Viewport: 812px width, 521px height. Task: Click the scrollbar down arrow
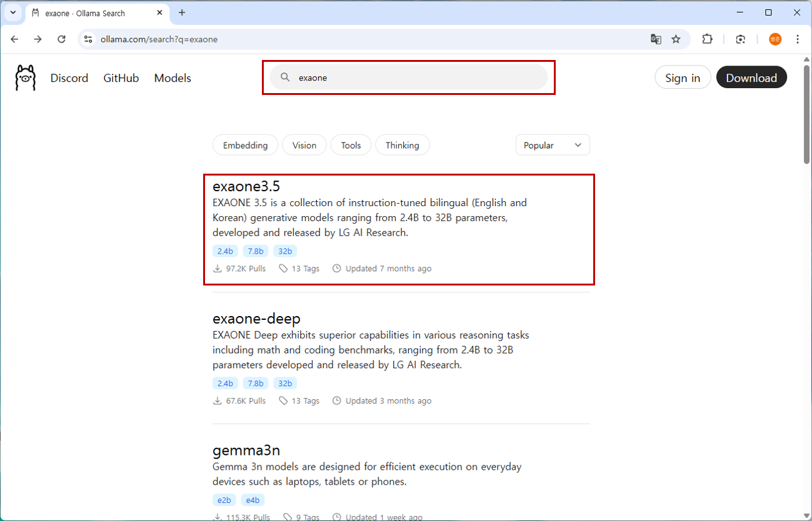(x=806, y=516)
